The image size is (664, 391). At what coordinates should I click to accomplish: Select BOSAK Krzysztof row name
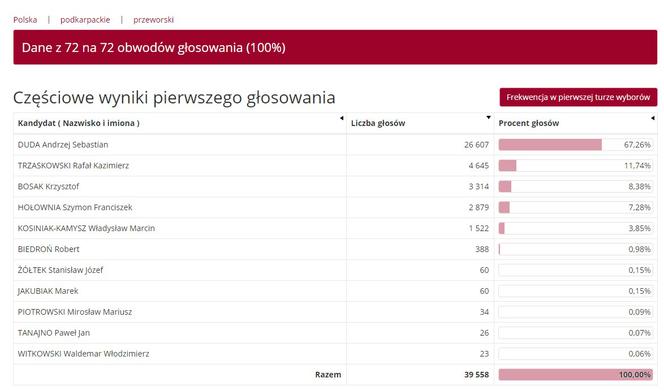coord(48,186)
